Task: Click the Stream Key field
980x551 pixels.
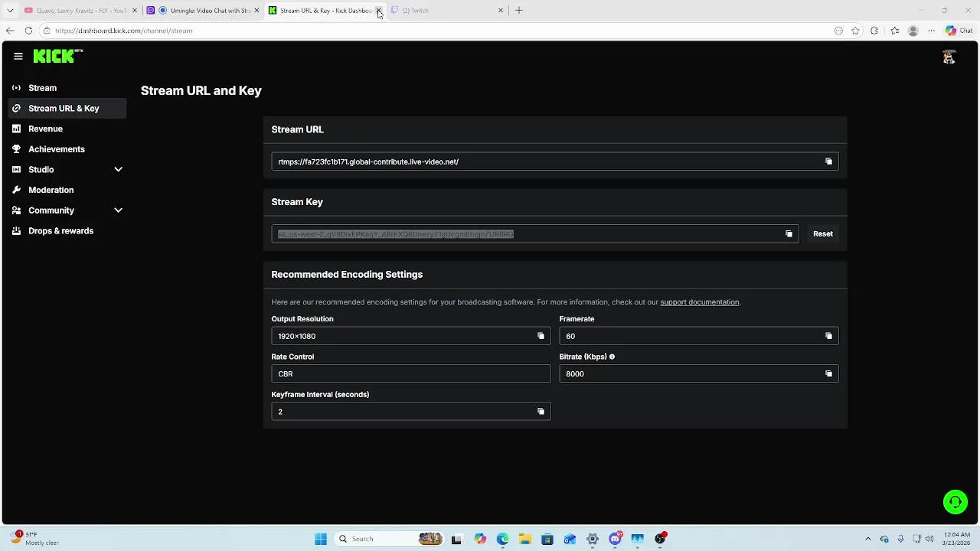Action: click(535, 234)
